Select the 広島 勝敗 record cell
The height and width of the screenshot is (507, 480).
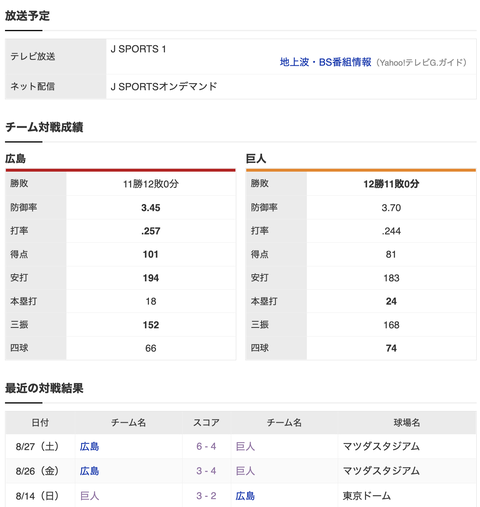pos(151,184)
